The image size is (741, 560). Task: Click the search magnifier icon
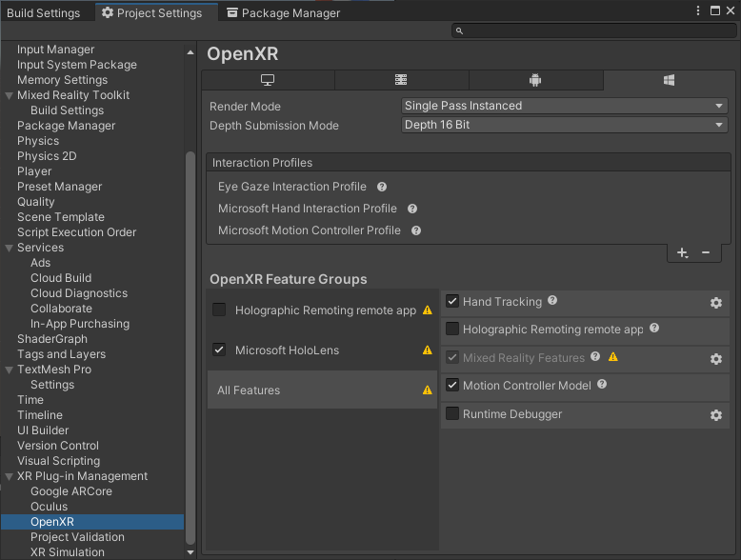click(459, 31)
